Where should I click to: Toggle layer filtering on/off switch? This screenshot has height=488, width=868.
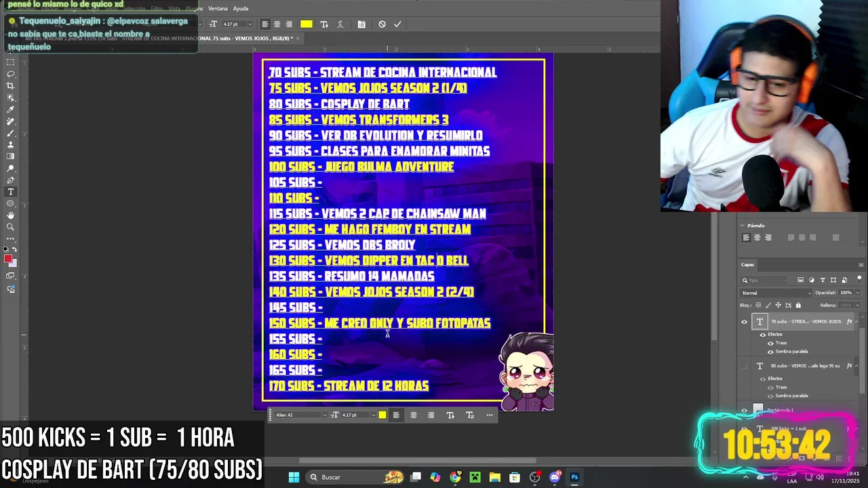pyautogui.click(x=859, y=279)
